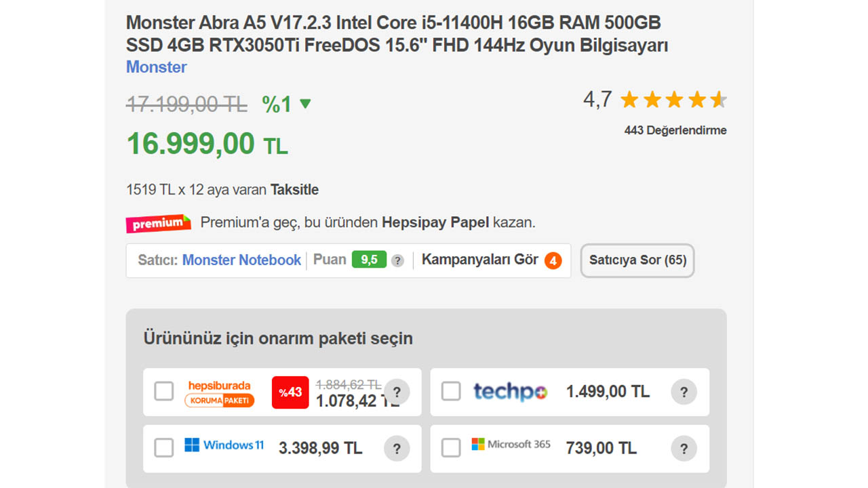Open help for Hepsiburada Koruma Paketi
This screenshot has height=488, width=868.
click(397, 392)
